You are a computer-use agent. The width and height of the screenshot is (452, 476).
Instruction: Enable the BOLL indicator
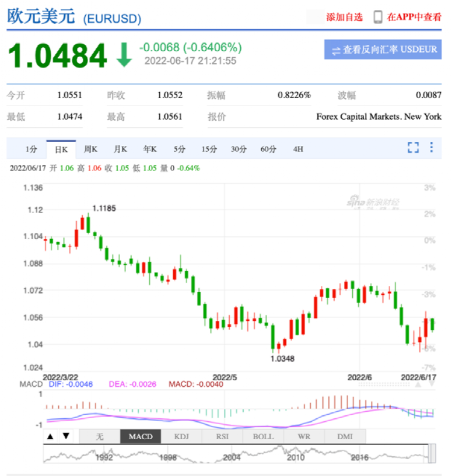tap(263, 436)
